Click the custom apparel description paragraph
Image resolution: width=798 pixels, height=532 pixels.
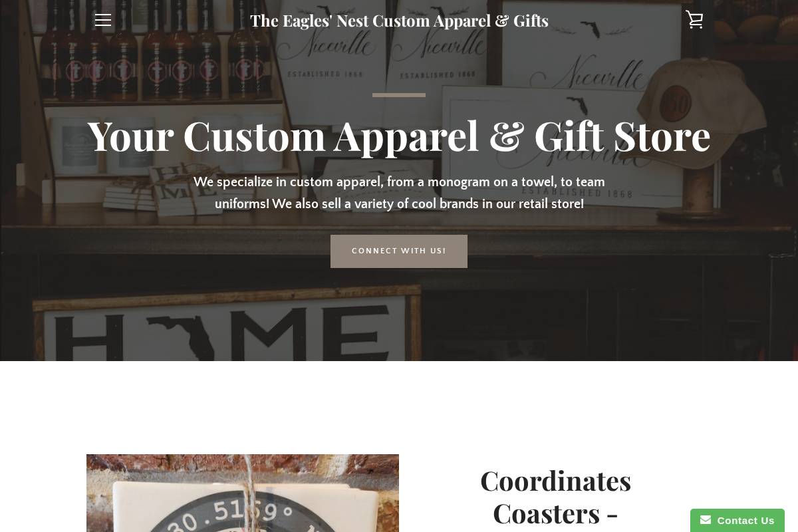[x=399, y=193]
